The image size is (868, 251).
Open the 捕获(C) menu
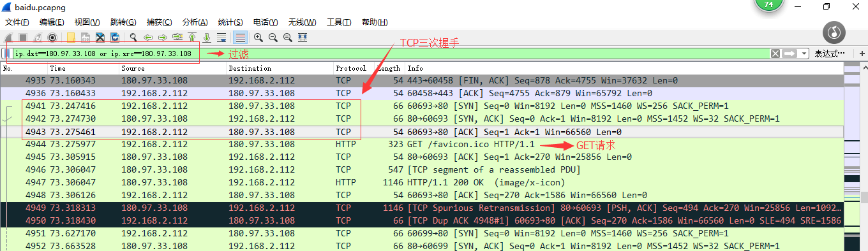[159, 22]
